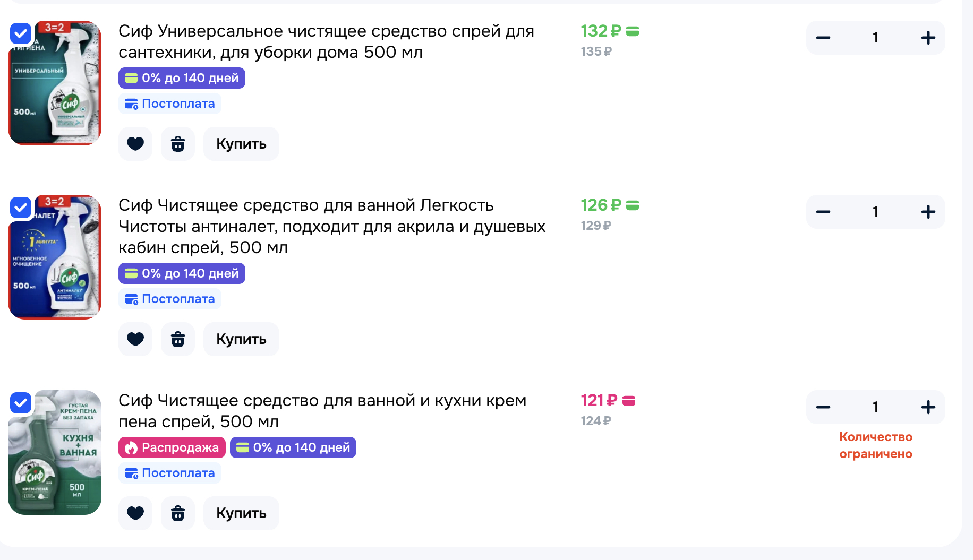Delete Сиф Универсальное spray from cart
Viewport: 973px width, 560px height.
pyautogui.click(x=177, y=144)
